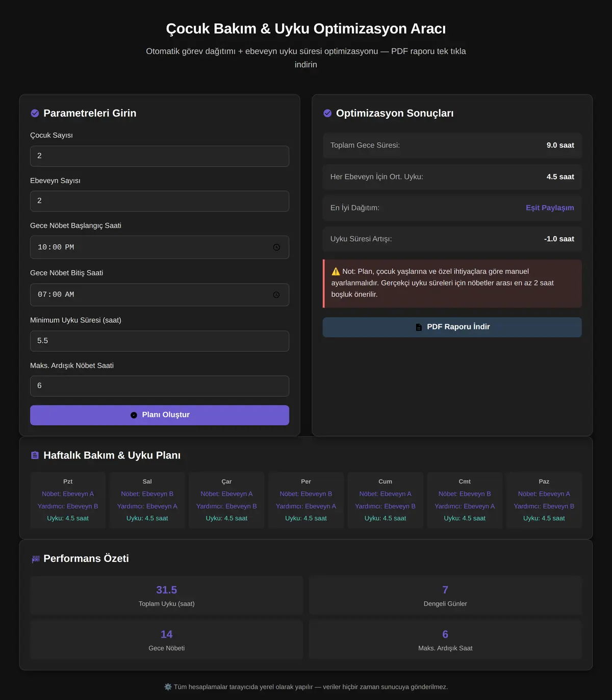Viewport: 612px width, 700px height.
Task: Open the clock picker for Gece Nöbet Bitiş Saati
Action: [x=276, y=295]
